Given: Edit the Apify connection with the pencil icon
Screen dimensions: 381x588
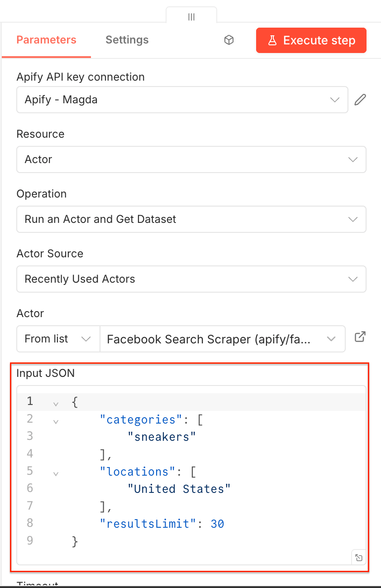Looking at the screenshot, I should [361, 100].
